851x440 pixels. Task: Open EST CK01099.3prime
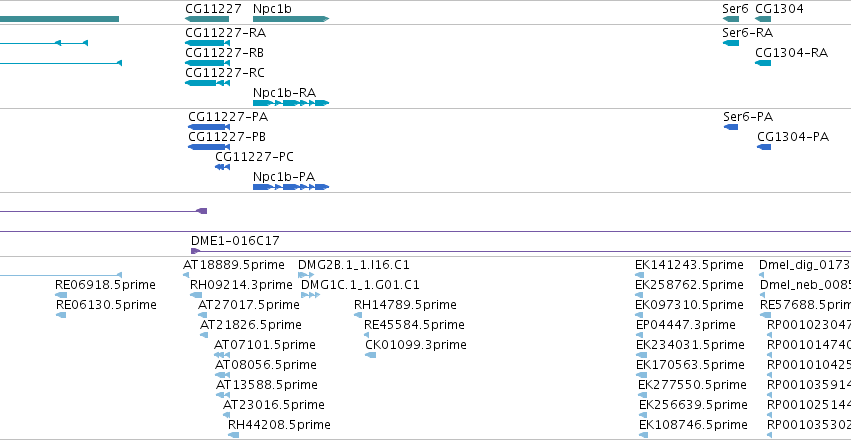371,355
